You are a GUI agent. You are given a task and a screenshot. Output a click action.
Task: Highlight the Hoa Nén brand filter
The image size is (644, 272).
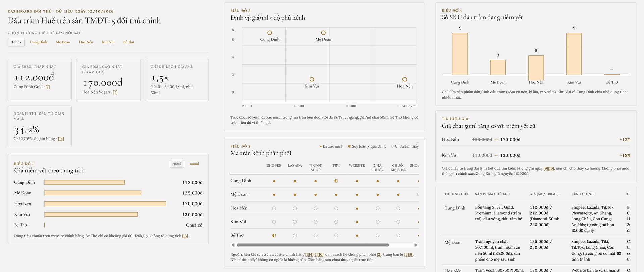86,42
